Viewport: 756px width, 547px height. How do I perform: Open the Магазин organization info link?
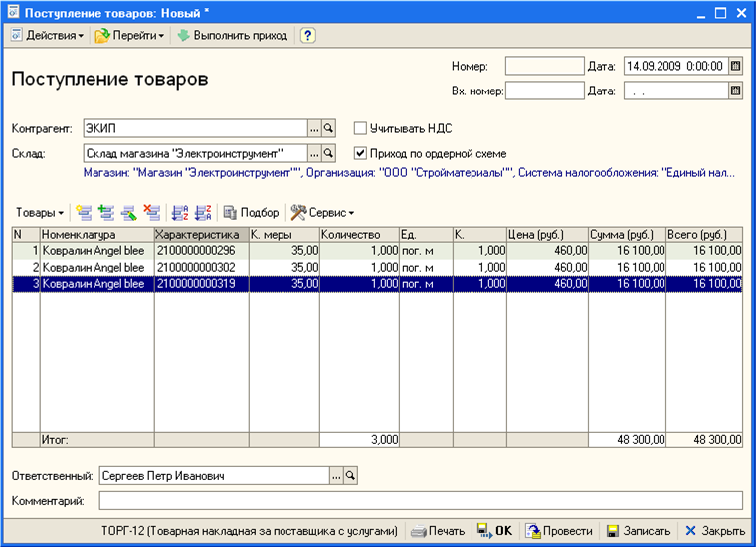click(409, 173)
